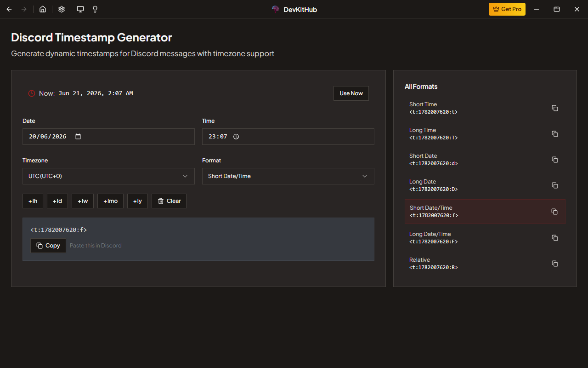Add one week with +1w button
Viewport: 588px width, 368px height.
coord(83,201)
